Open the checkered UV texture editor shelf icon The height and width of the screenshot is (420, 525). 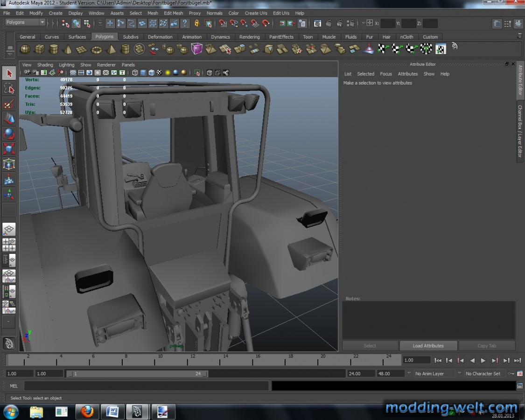point(441,49)
